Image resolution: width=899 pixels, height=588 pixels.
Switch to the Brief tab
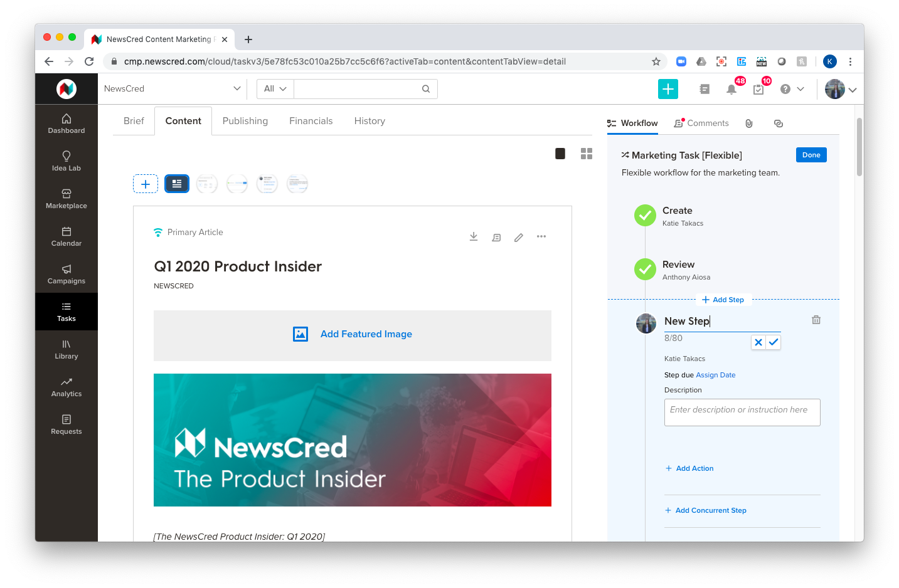(134, 121)
